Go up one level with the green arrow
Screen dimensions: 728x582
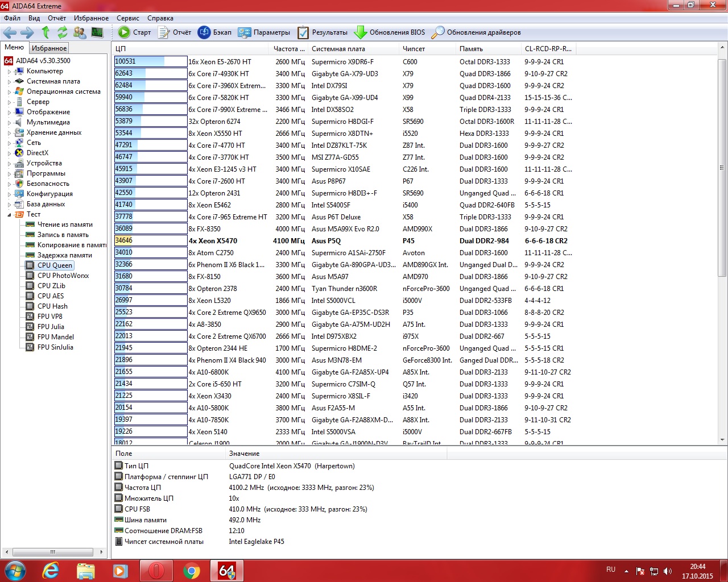point(45,32)
